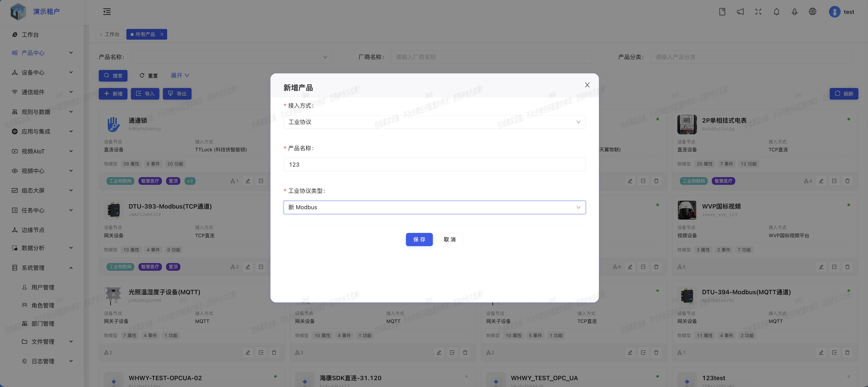Export the DTU-393-Modbus product
This screenshot has width=868, height=387.
pos(261,267)
